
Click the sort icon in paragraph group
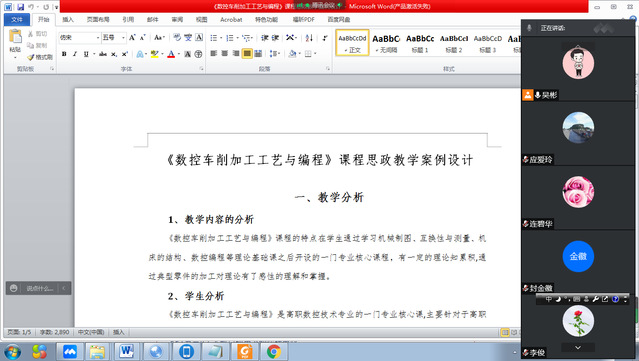tap(309, 38)
